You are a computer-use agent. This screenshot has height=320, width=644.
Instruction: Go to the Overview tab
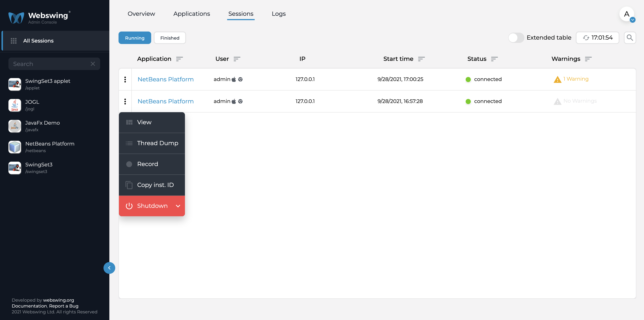click(x=141, y=14)
